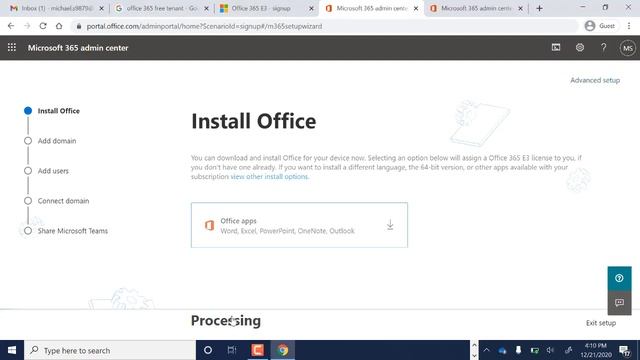Open view other install options link
Viewport: 640px width, 360px height.
click(x=269, y=176)
